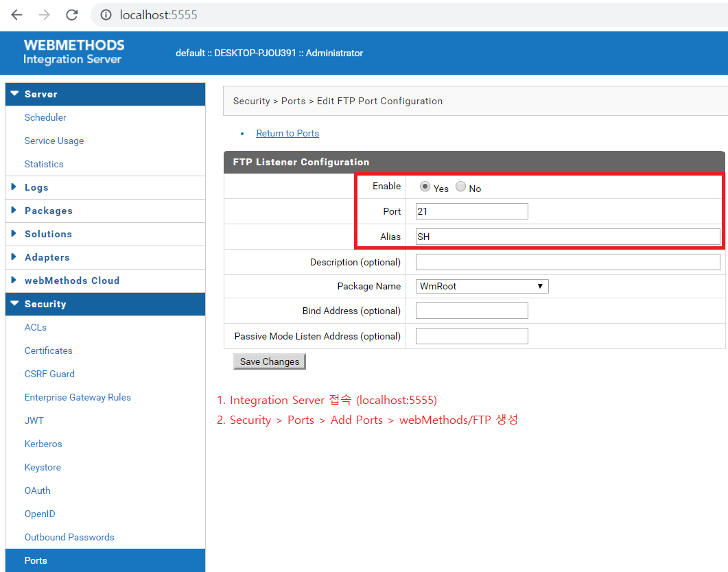Open OpenID under Security

(x=40, y=514)
